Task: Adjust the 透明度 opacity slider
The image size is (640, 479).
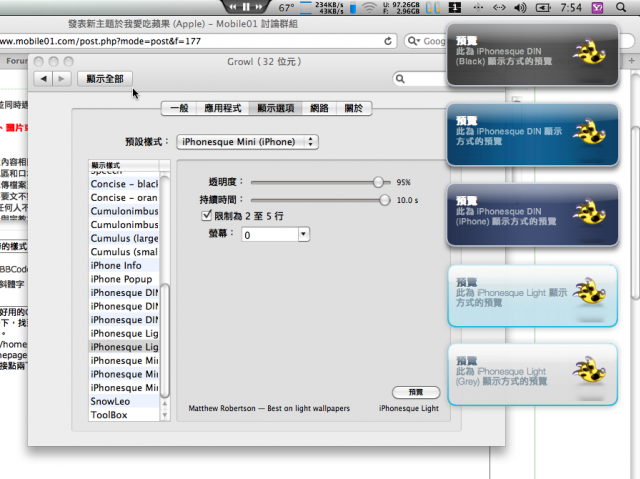Action: pyautogui.click(x=378, y=182)
